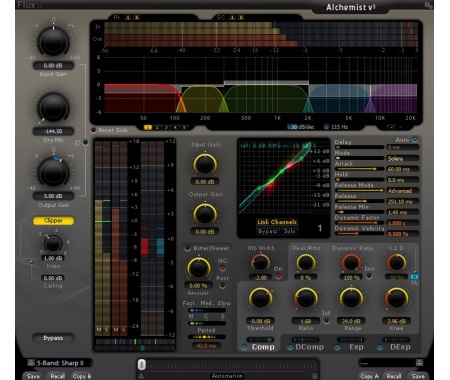Click the A/B Automation morph slider handle
Image resolution: width=450 pixels, height=380 pixels.
[141, 364]
